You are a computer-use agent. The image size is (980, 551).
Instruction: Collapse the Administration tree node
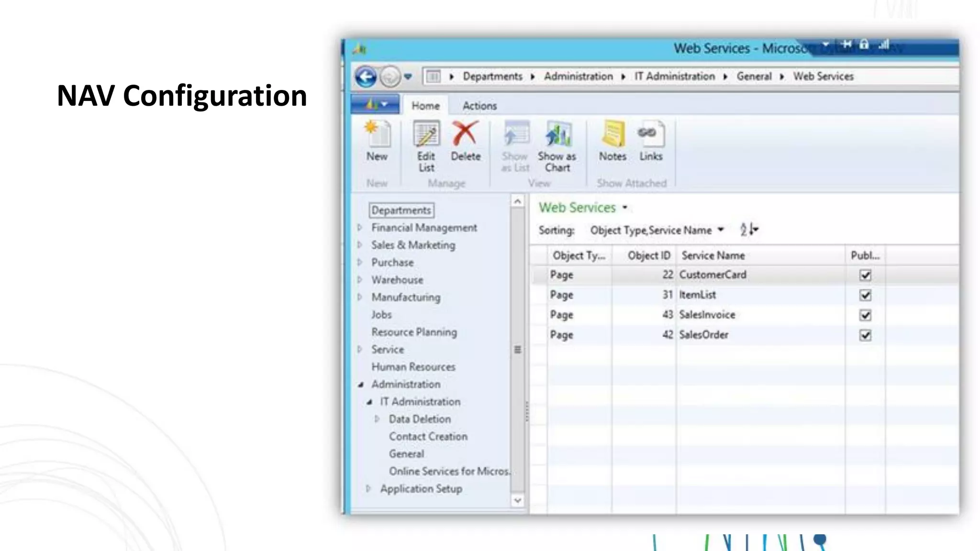361,385
